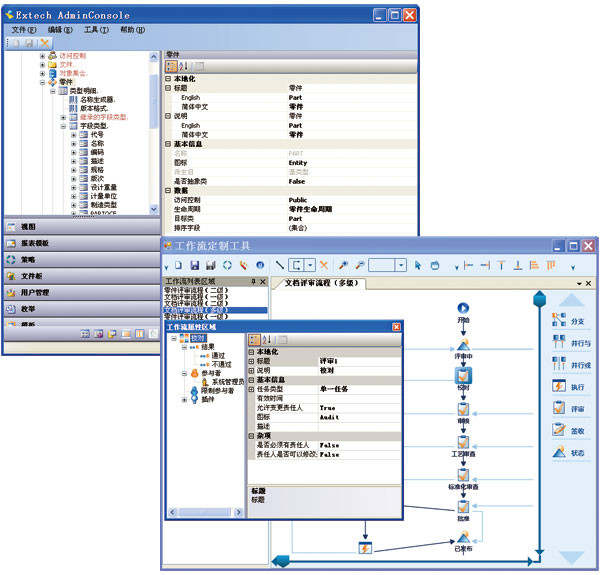
Task: Toggle 允许变更责任人 True value
Action: click(x=328, y=408)
